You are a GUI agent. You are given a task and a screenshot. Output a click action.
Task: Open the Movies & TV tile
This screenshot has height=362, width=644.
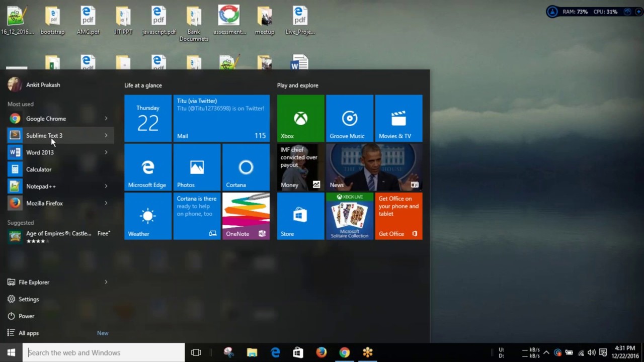[x=398, y=118]
